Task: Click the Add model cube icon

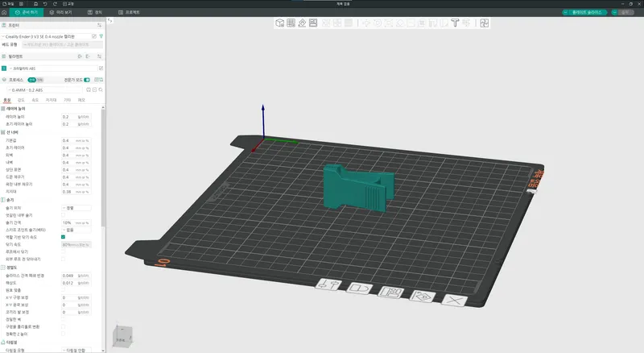Action: [279, 23]
